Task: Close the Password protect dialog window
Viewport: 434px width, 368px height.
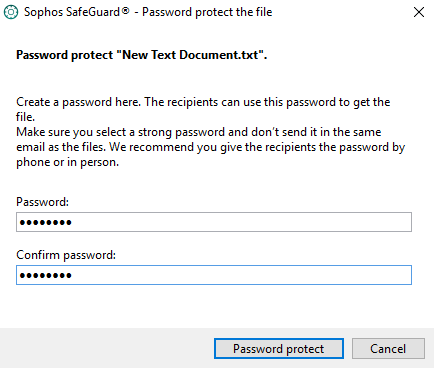Action: coord(419,12)
